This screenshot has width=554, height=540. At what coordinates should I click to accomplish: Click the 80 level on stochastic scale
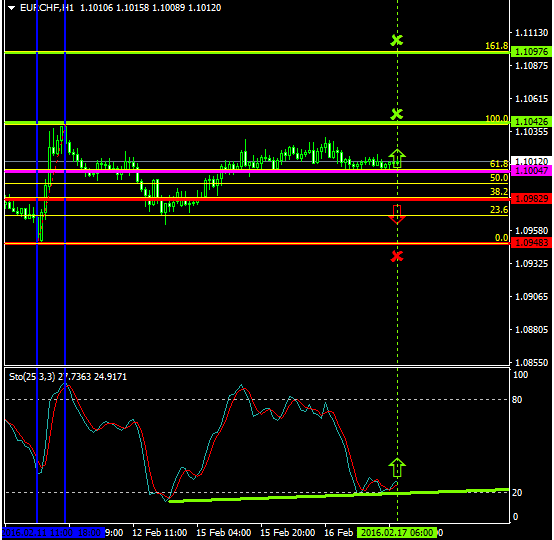click(517, 400)
